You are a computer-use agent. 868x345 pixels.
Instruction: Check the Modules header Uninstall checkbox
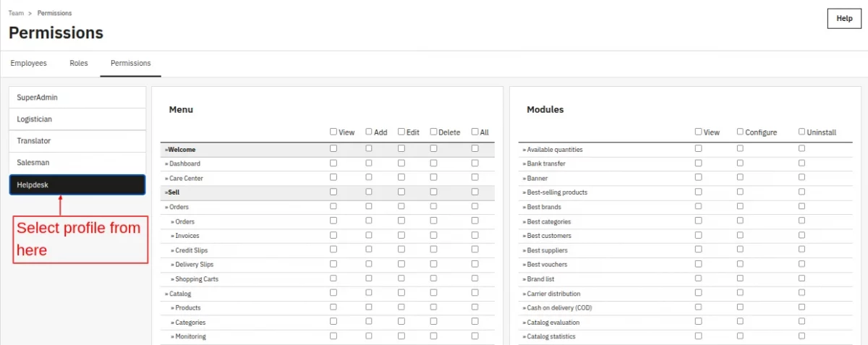(x=801, y=132)
